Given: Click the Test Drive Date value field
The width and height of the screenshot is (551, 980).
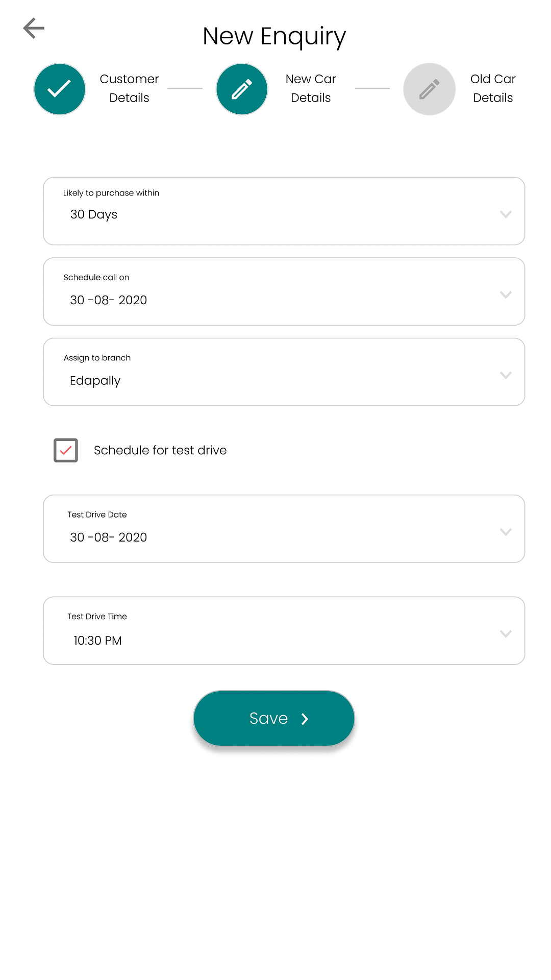Looking at the screenshot, I should coord(284,529).
